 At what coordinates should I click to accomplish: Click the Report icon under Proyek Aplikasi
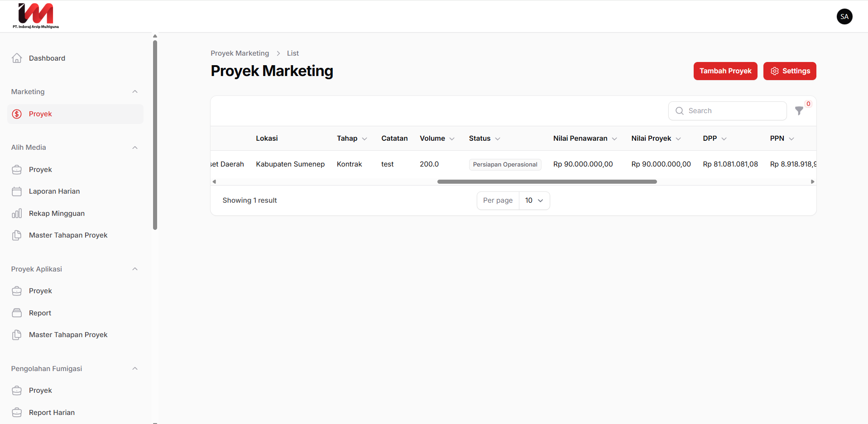(17, 313)
